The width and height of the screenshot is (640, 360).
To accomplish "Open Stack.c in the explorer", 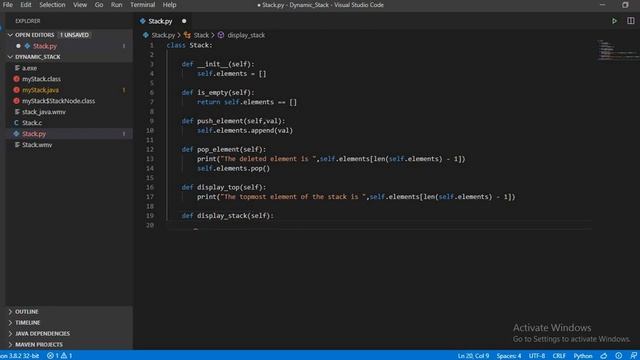I will pyautogui.click(x=32, y=122).
